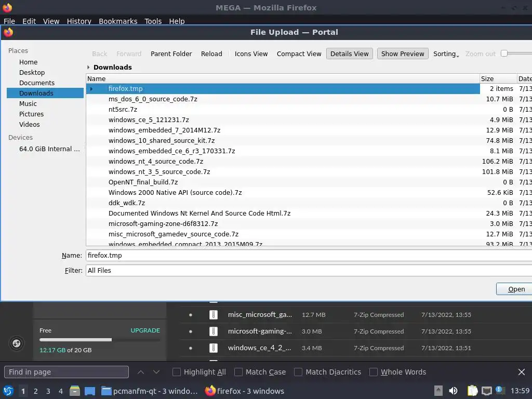Open the Sorting dropdown
Viewport: 532px width, 399px height.
click(x=446, y=54)
